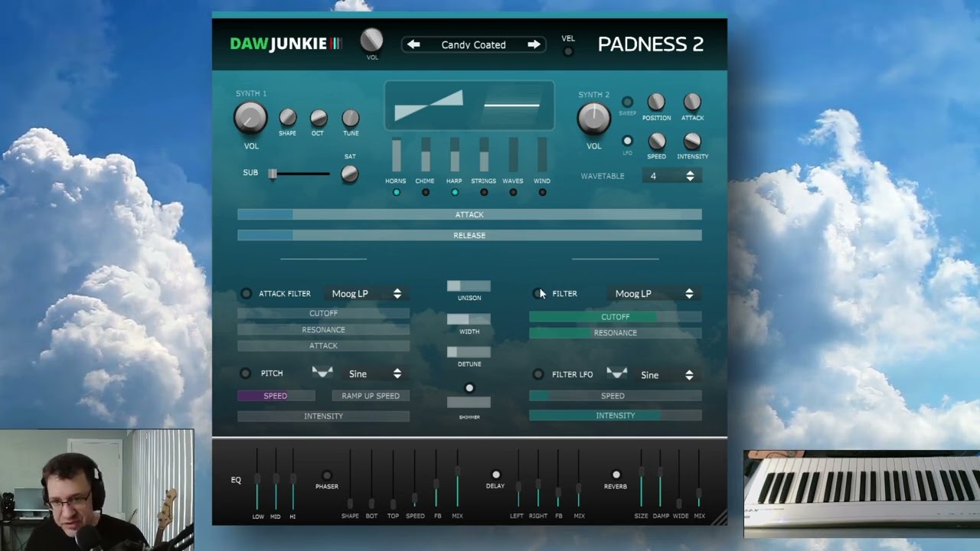Image resolution: width=980 pixels, height=551 pixels.
Task: Enable the WIND layer indicator
Action: (x=542, y=192)
